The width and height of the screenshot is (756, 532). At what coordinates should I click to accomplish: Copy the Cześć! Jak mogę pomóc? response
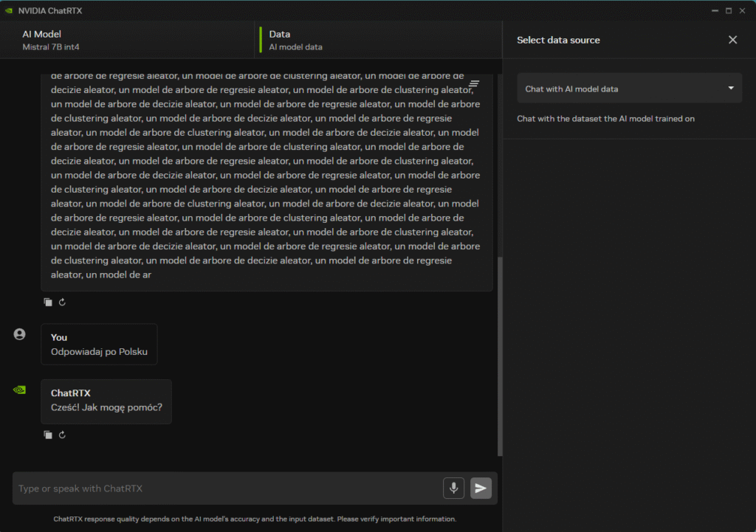48,435
